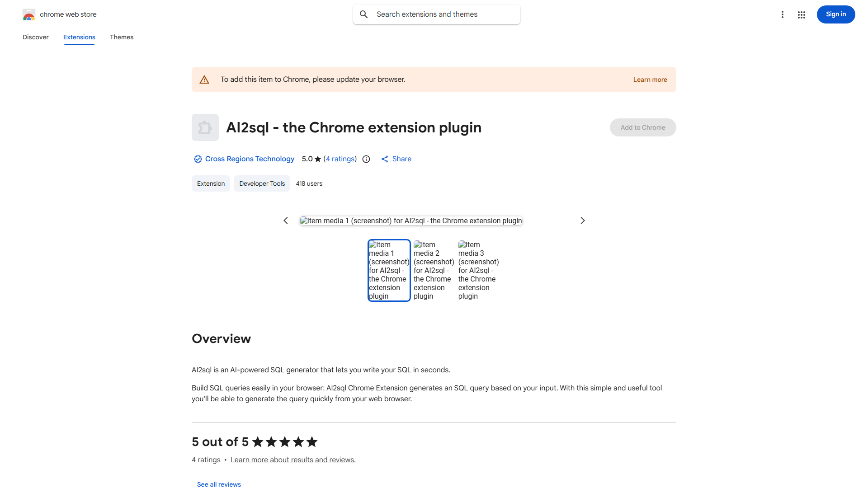Select the Item media 2 thumbnail

coord(434,270)
